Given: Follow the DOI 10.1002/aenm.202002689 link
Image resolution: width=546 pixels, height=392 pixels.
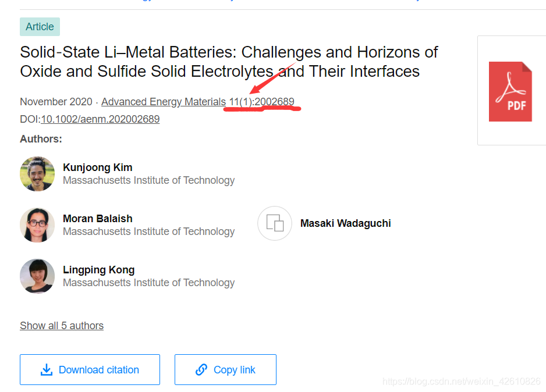Looking at the screenshot, I should [x=100, y=119].
